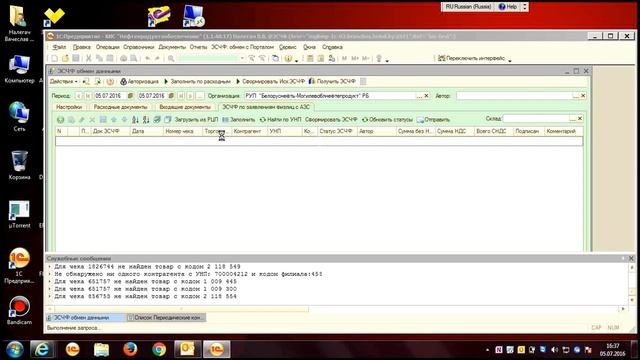Open ЭСЧФ: обмен с Порталом menu
The width and height of the screenshot is (640, 360).
tap(242, 47)
